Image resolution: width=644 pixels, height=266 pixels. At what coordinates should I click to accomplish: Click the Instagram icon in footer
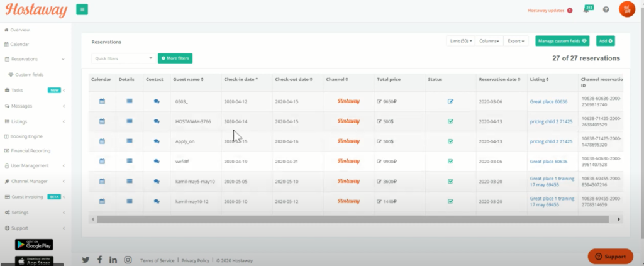[128, 260]
